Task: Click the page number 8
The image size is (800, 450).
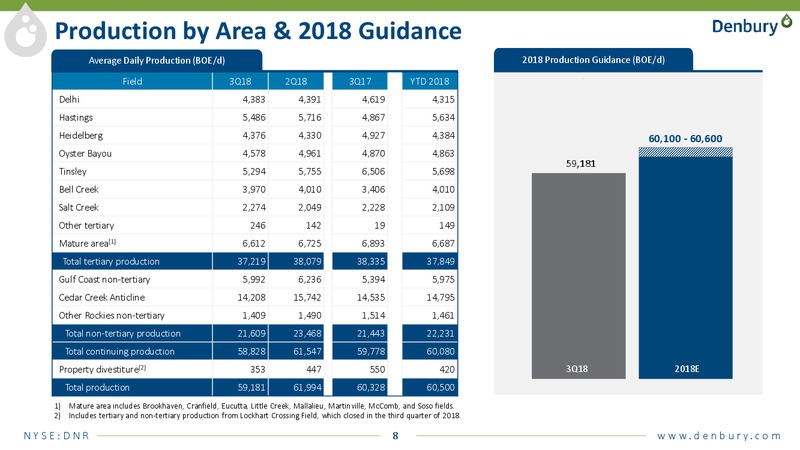Action: (x=395, y=436)
